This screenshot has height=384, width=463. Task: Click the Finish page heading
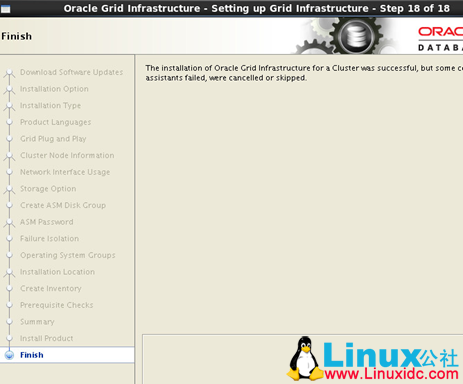click(x=17, y=36)
